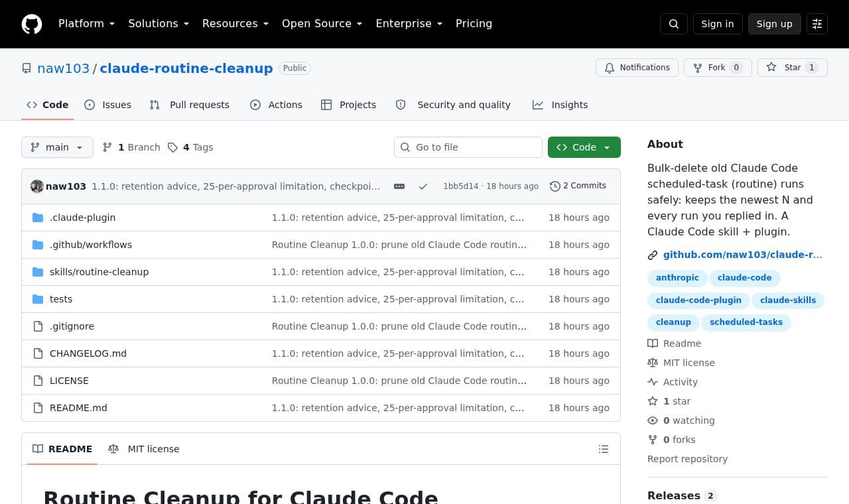
Task: Open the Insights tab
Action: pos(560,105)
